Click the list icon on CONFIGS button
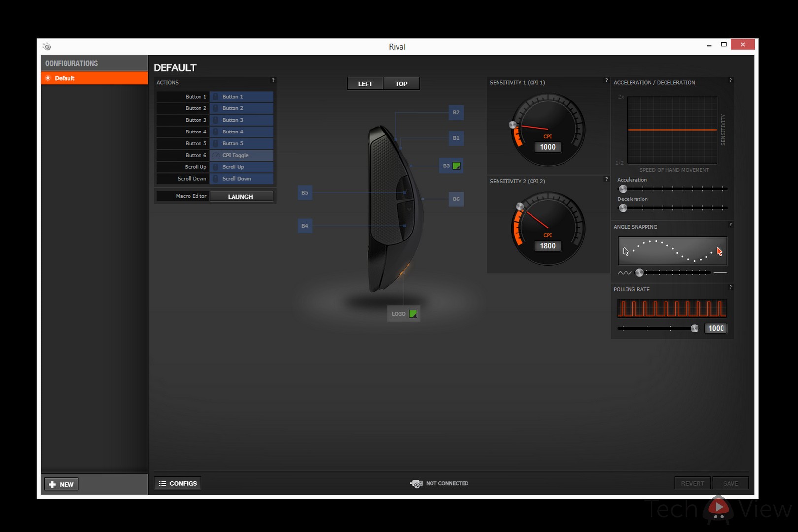Screen dimensions: 798x532 click(162, 483)
